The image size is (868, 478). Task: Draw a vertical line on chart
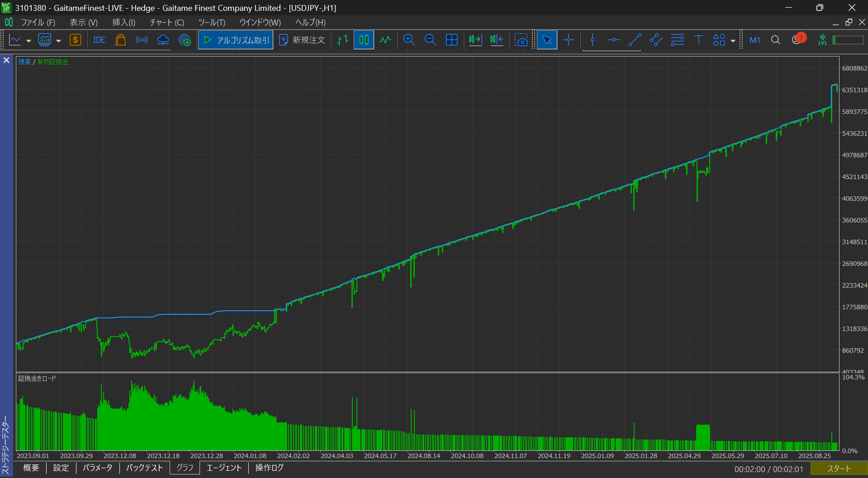tap(592, 40)
